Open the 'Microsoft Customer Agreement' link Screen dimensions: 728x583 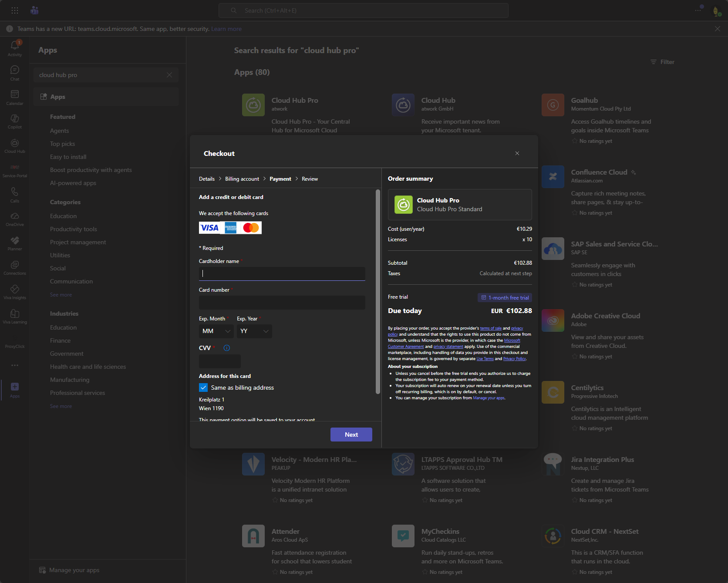454,344
